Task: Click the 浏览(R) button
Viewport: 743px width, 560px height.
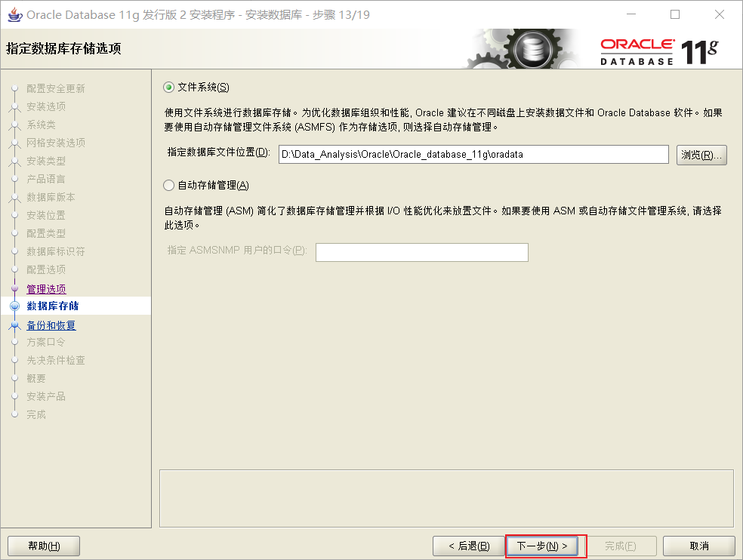Action: point(701,154)
